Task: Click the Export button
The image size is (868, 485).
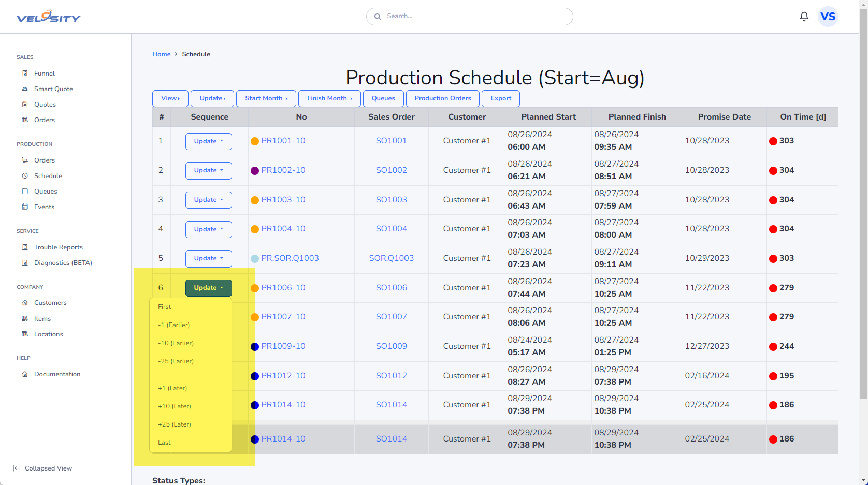Action: pos(500,98)
